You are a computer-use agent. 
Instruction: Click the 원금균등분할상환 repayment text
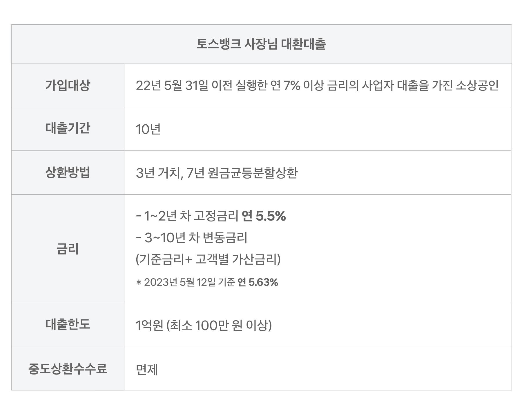pos(253,173)
